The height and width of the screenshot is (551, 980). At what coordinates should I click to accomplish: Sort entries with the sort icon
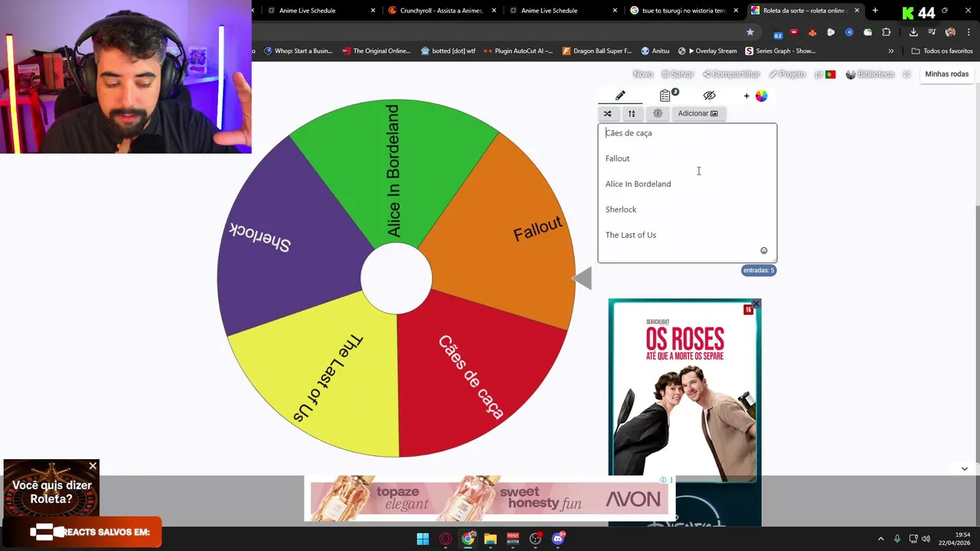pyautogui.click(x=632, y=113)
